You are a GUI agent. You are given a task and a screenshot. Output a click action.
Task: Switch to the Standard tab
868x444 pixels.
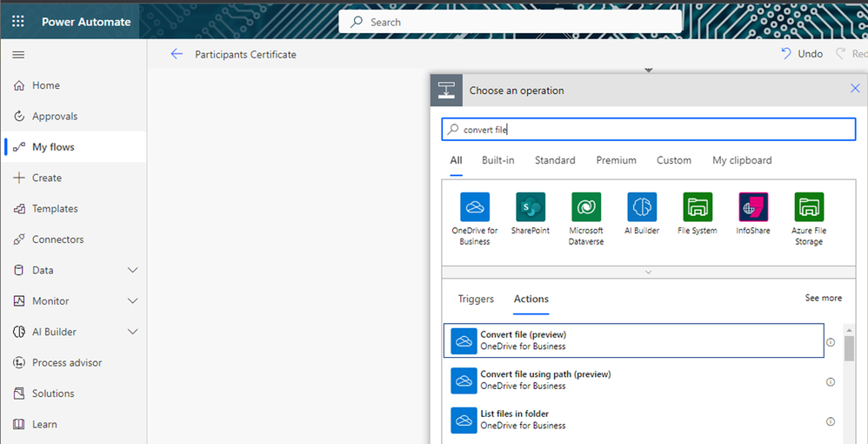[555, 160]
